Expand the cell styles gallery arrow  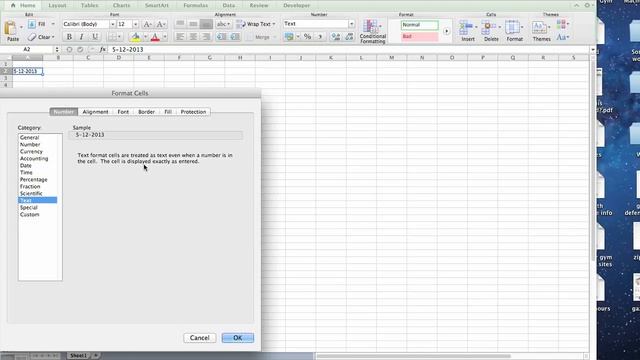tap(446, 31)
